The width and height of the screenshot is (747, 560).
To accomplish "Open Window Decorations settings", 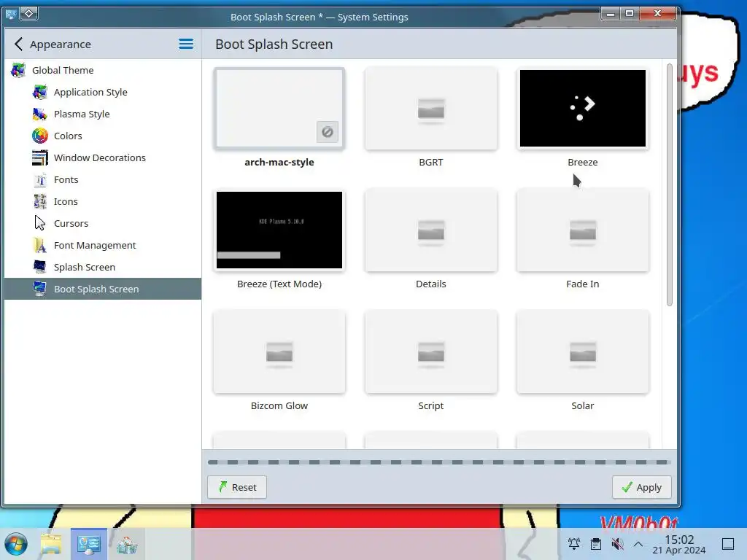I will click(x=102, y=157).
